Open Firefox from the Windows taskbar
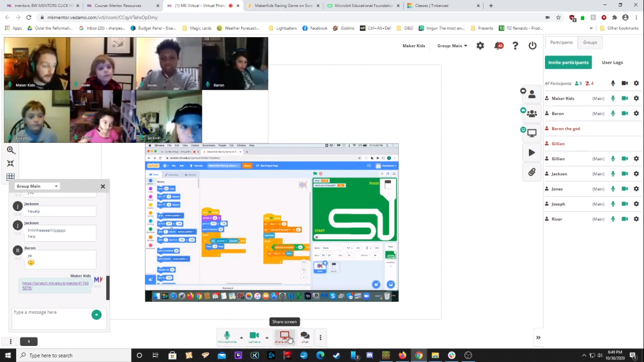This screenshot has width=644, height=362. point(403,355)
